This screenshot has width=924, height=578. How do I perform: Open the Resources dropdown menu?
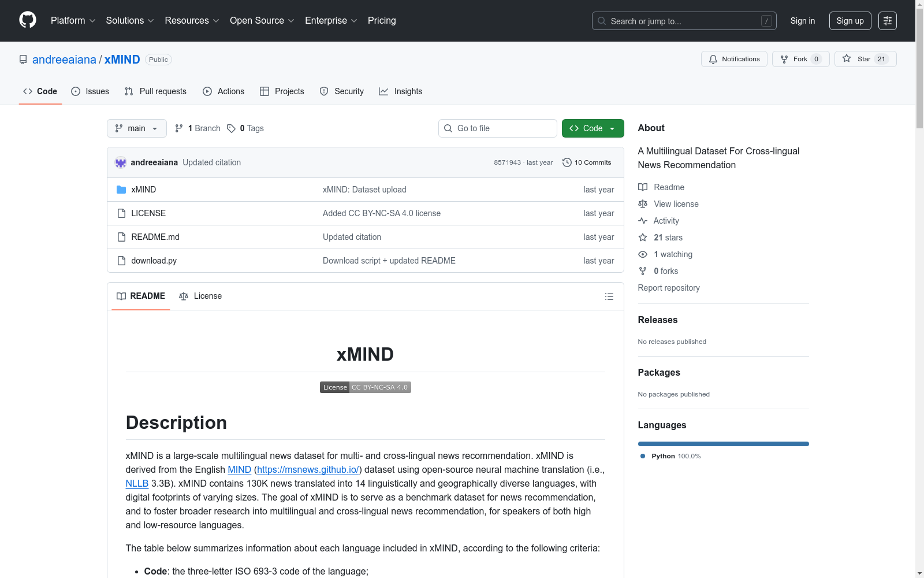click(x=192, y=21)
